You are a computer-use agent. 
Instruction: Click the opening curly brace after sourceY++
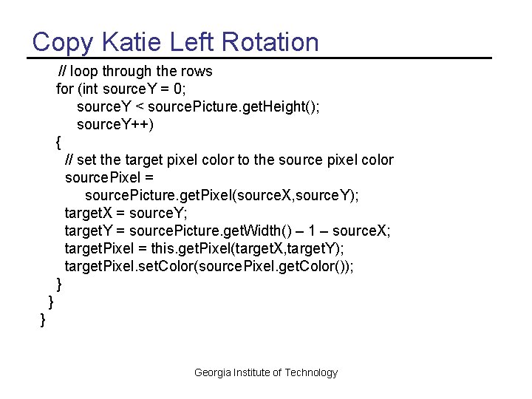[x=58, y=142]
